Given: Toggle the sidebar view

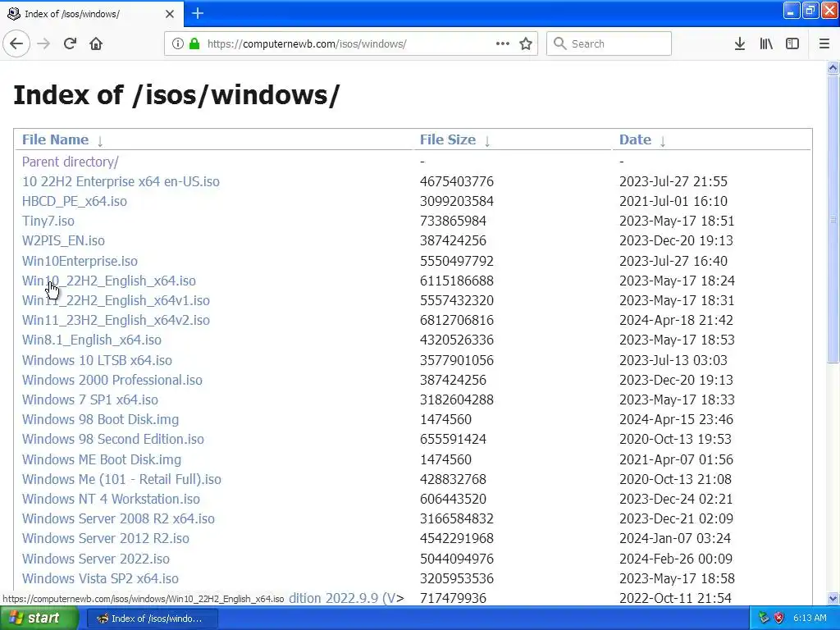Looking at the screenshot, I should [x=792, y=43].
